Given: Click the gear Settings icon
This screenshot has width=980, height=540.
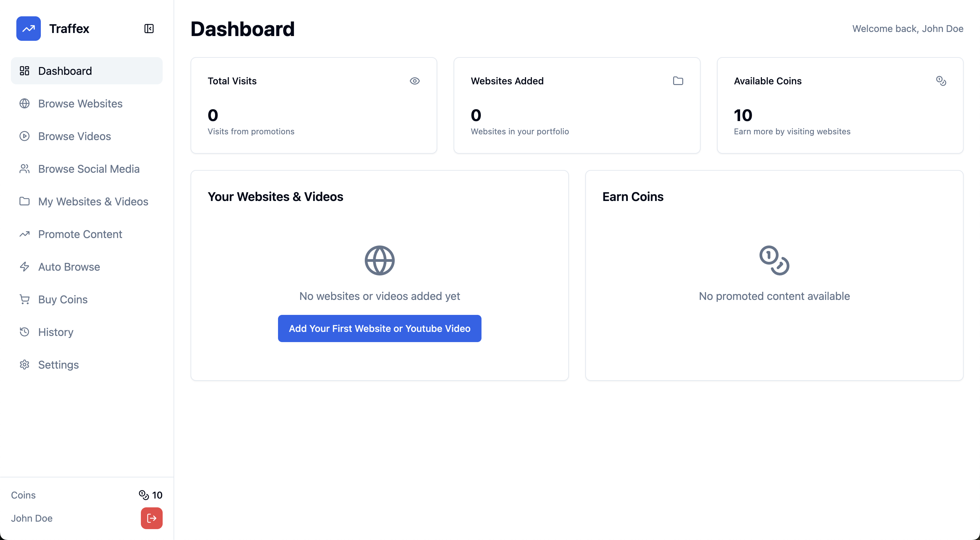Looking at the screenshot, I should [24, 365].
